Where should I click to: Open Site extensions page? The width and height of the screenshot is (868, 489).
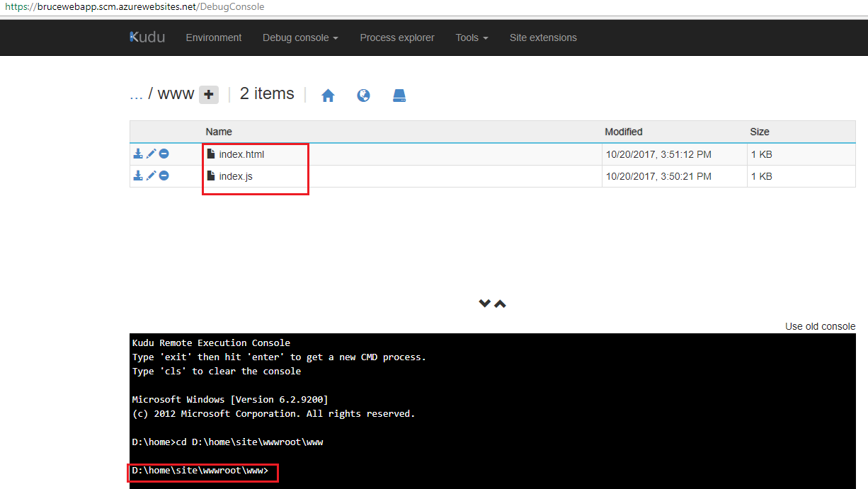click(543, 38)
